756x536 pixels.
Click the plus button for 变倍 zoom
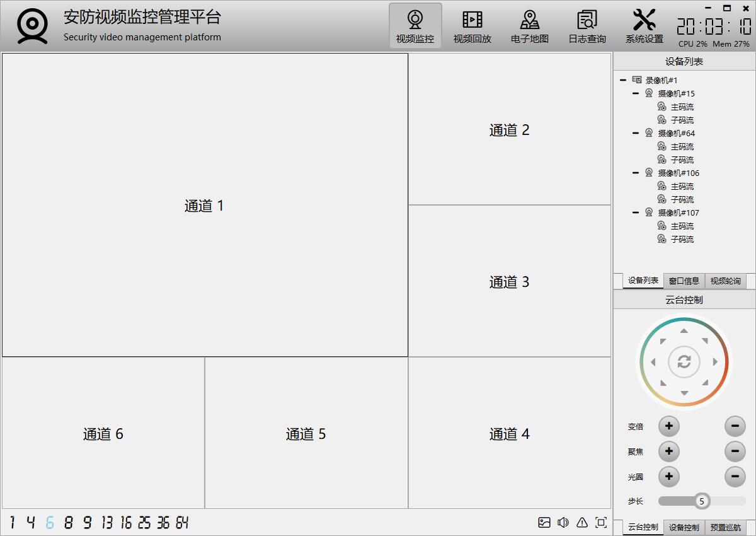pos(668,426)
